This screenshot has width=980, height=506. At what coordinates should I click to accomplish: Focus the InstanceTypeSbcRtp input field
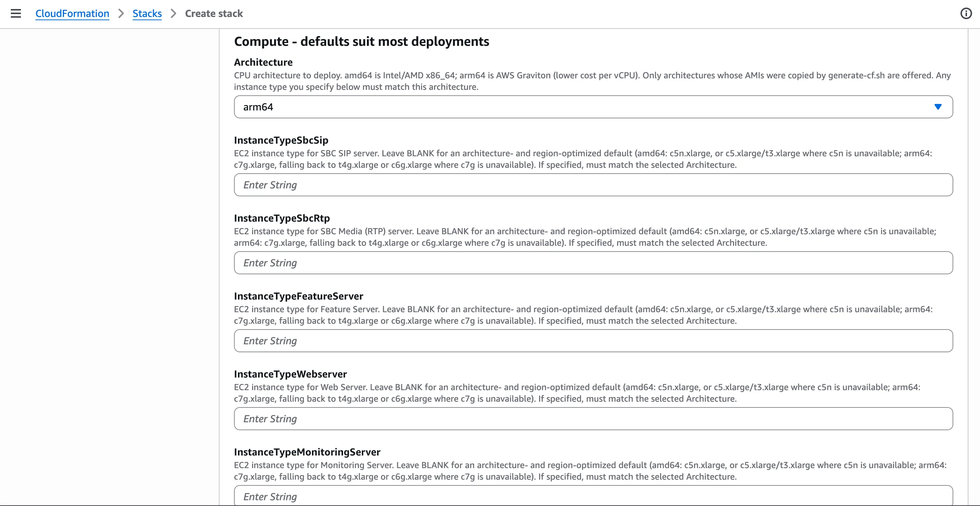pyautogui.click(x=593, y=263)
